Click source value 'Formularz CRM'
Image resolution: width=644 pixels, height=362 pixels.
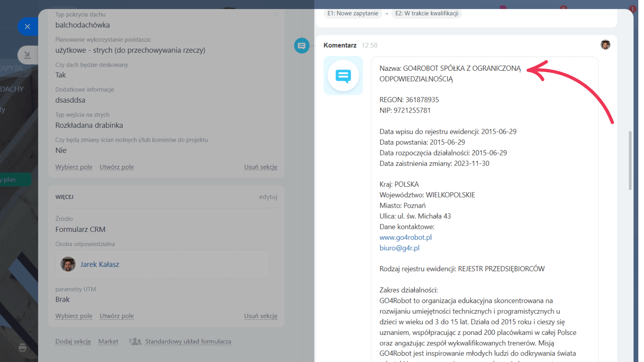click(x=80, y=230)
